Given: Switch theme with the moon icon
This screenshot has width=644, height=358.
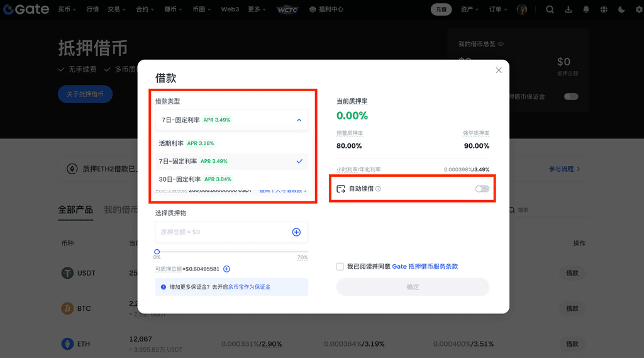Looking at the screenshot, I should pyautogui.click(x=622, y=9).
